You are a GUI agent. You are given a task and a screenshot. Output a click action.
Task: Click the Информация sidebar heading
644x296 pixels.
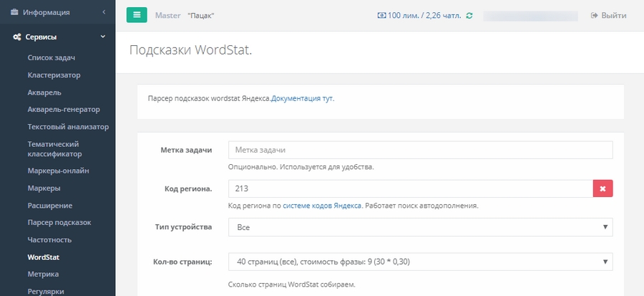pyautogui.click(x=46, y=12)
